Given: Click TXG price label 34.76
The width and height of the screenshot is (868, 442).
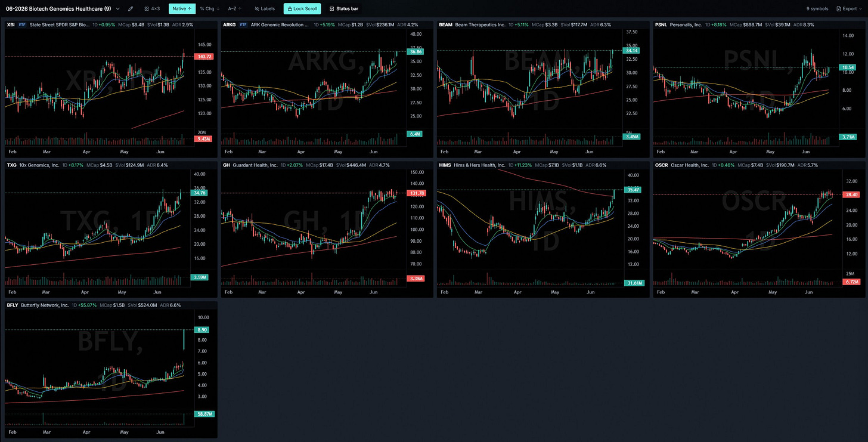Looking at the screenshot, I should pos(199,193).
